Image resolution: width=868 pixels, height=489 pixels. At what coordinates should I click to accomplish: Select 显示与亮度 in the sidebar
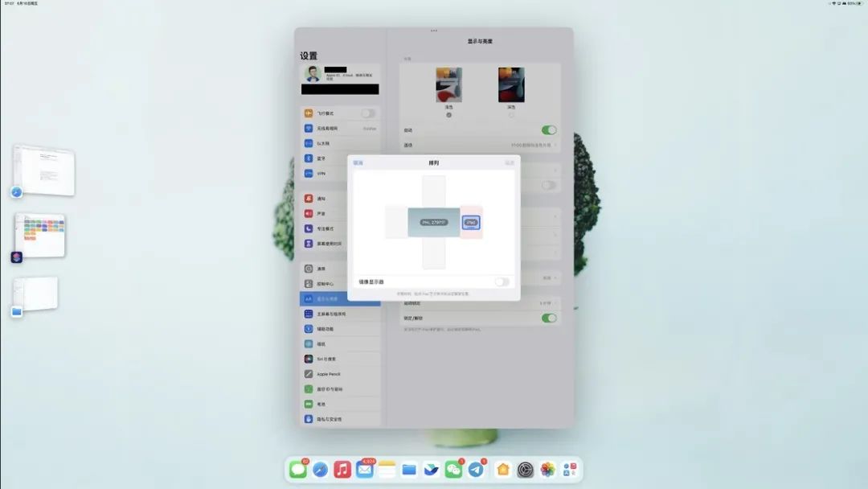point(340,299)
